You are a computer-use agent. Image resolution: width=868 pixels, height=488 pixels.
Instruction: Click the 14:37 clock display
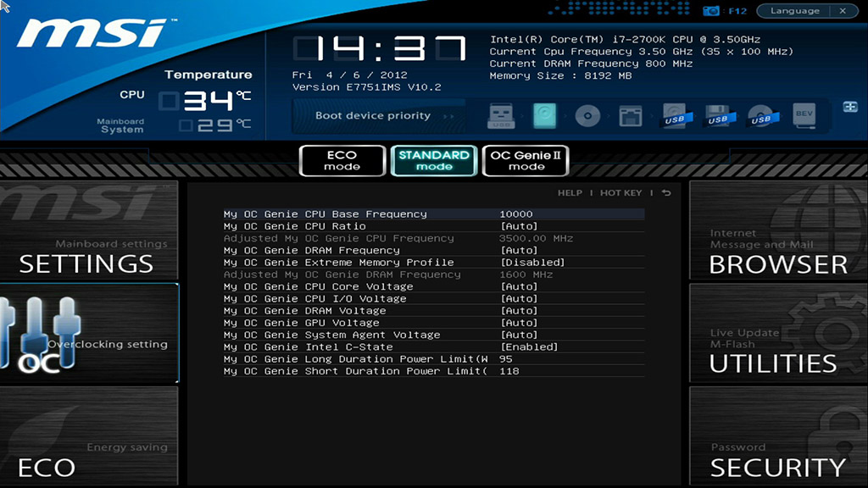[380, 48]
